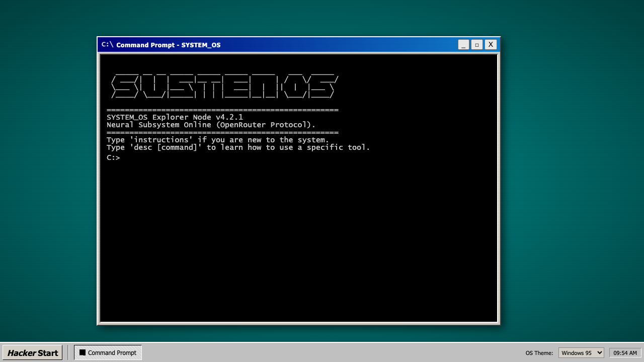Click the SYSTEM OS ASCII art banner

[x=224, y=86]
